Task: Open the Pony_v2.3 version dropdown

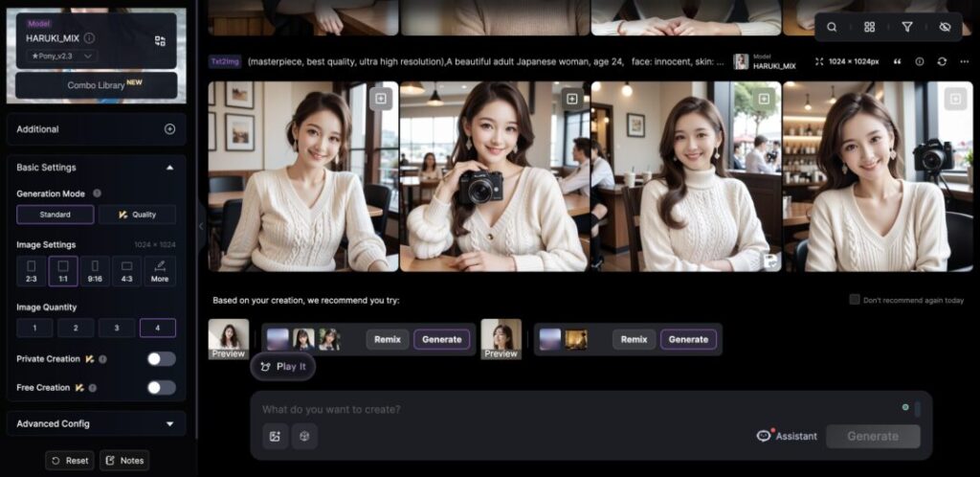Action: (62, 57)
